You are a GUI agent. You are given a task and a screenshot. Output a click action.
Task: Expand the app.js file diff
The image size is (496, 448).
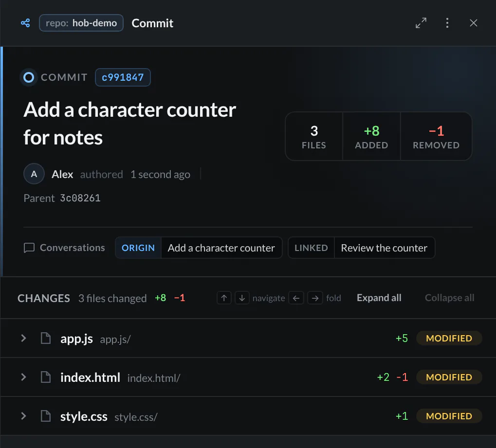23,338
